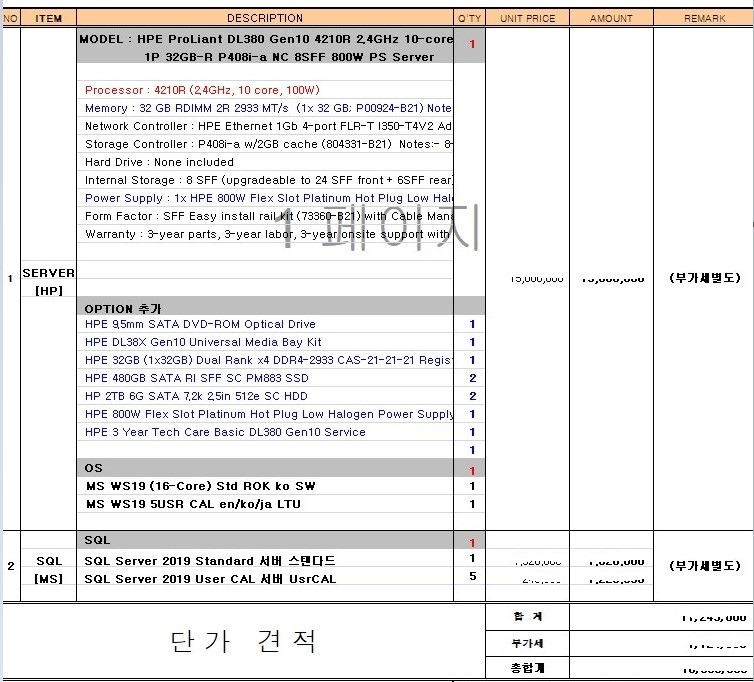
Task: Select quantity 2 for 480GB SSD
Action: (x=472, y=378)
